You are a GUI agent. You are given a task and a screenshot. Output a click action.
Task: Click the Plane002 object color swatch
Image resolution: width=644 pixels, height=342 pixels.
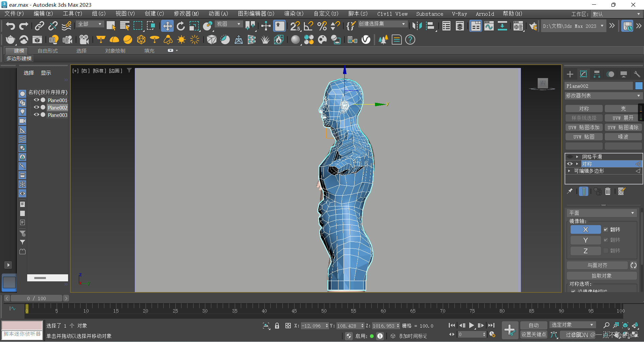(x=639, y=86)
